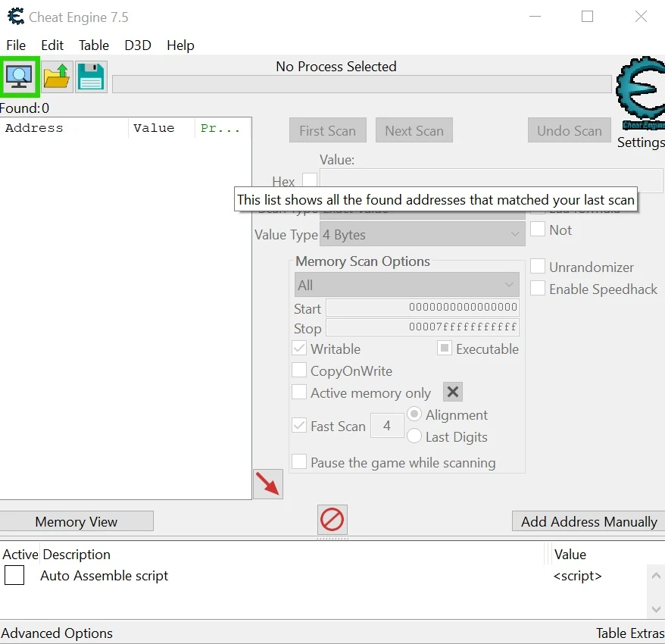Click Add Address Manually

[x=589, y=521]
